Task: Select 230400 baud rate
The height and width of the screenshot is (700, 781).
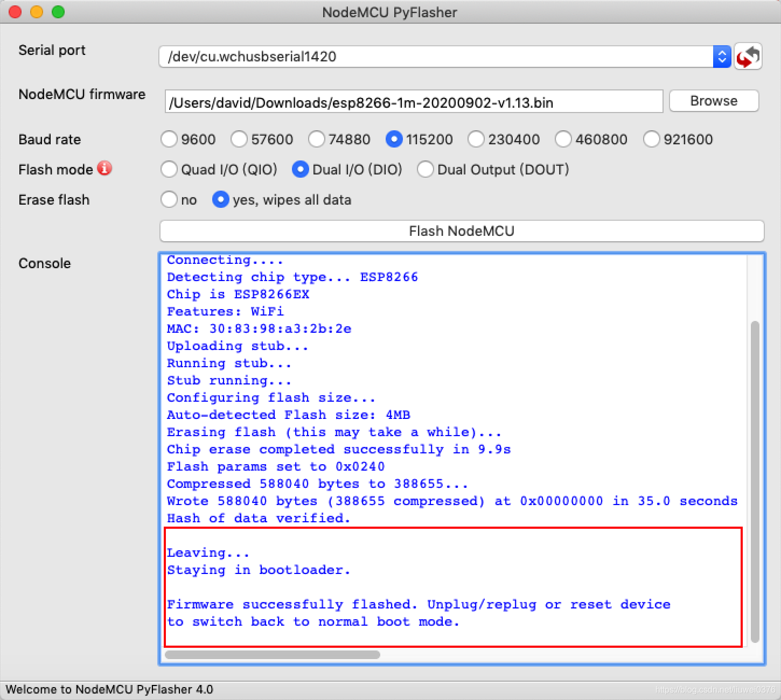Action: 504,139
